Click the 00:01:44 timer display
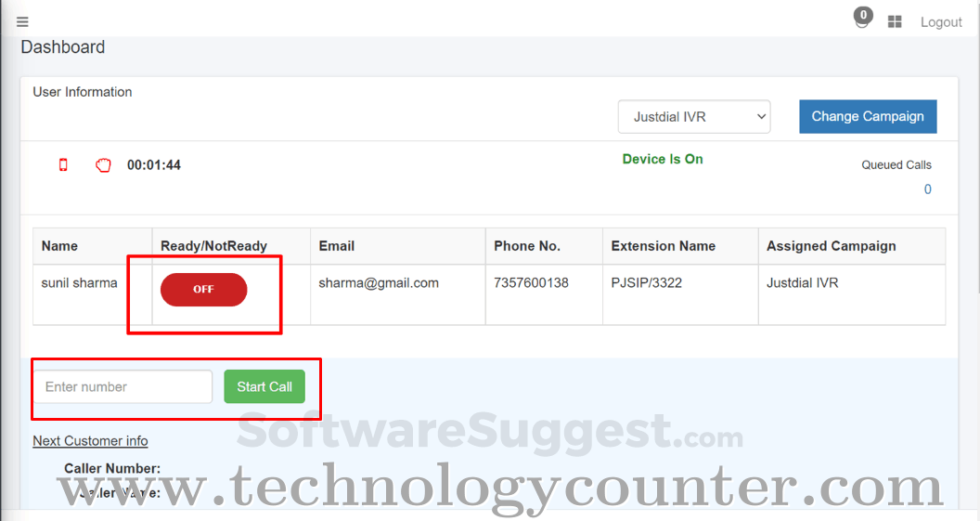This screenshot has height=521, width=980. point(154,165)
